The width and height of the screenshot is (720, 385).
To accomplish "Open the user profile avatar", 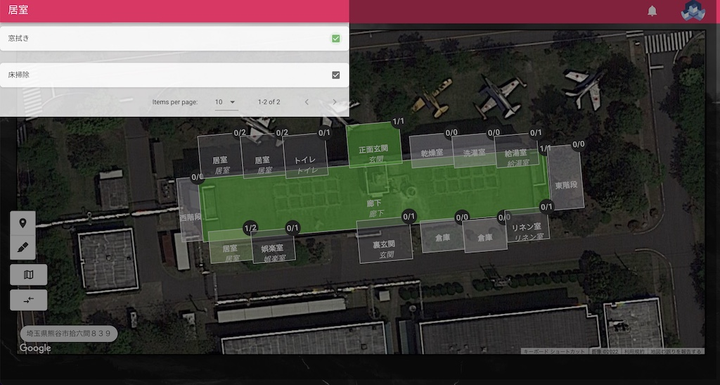I will tap(693, 11).
